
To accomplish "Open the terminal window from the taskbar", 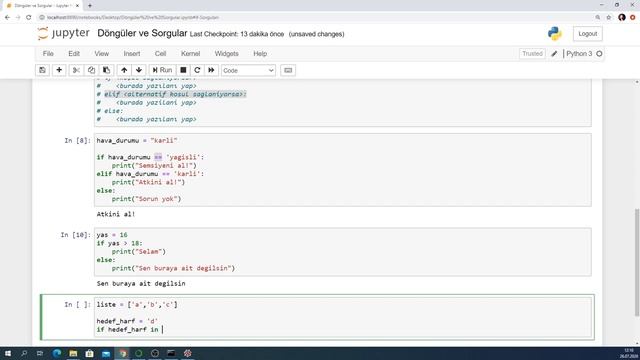I will pos(171,353).
